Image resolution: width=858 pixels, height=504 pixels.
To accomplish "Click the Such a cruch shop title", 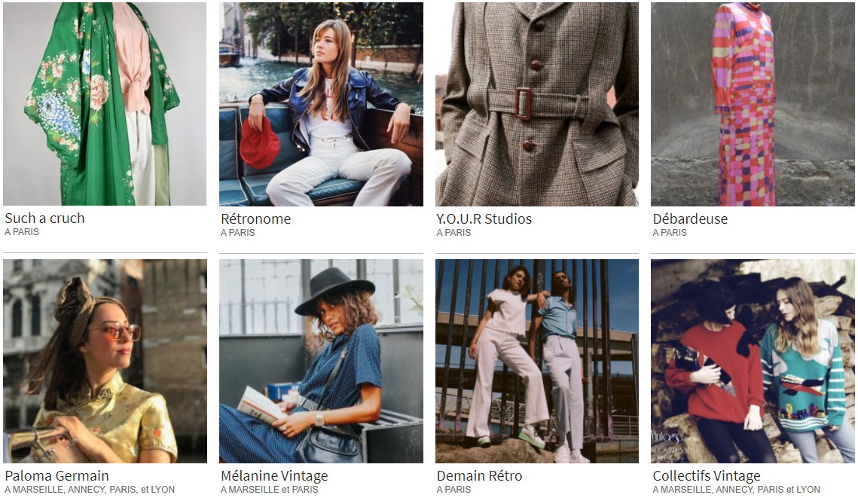I will click(45, 218).
